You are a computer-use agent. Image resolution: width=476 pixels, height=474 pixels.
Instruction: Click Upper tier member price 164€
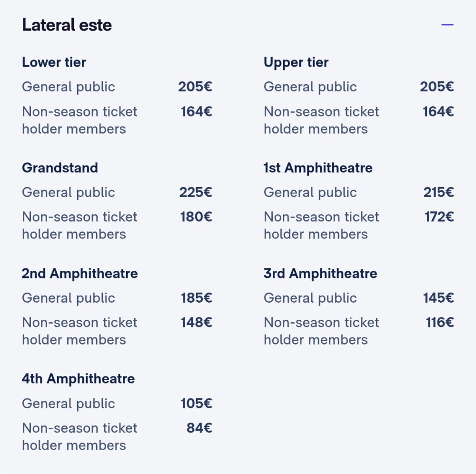438,112
